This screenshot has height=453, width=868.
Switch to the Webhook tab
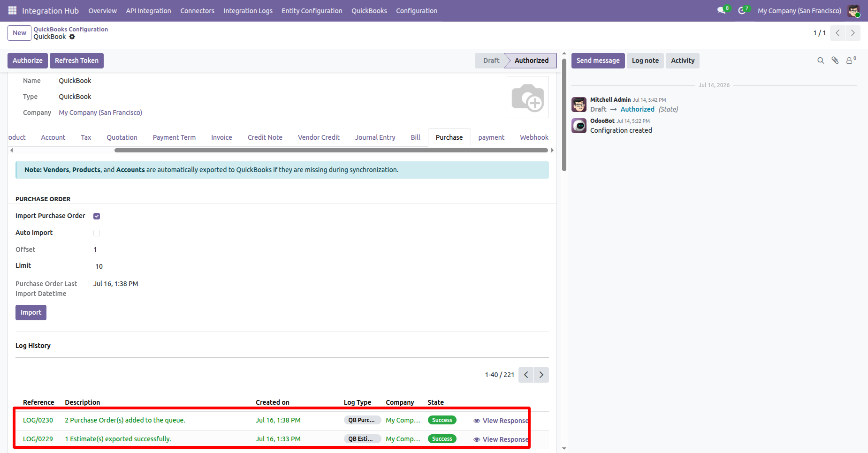(x=534, y=137)
